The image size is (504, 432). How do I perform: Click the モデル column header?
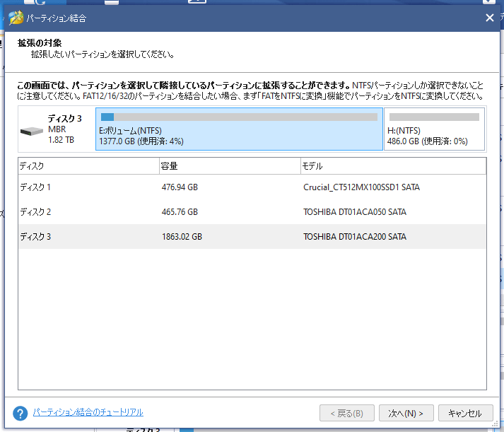(x=393, y=166)
